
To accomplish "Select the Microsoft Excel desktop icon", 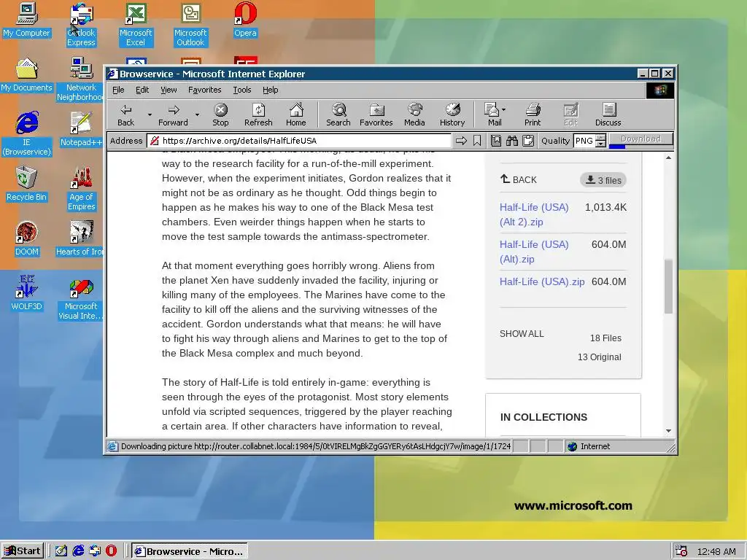I will [x=136, y=25].
